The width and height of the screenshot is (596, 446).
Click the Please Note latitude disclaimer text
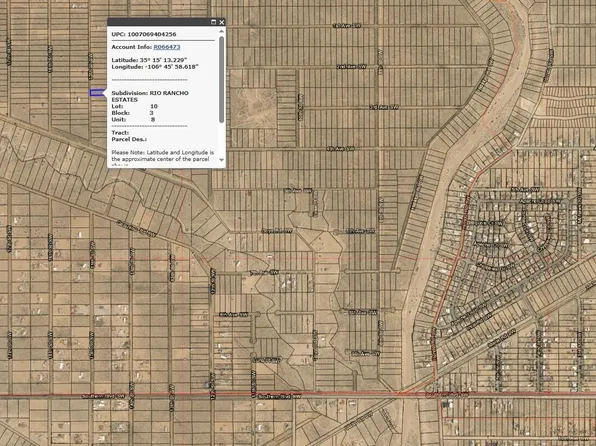tap(163, 159)
